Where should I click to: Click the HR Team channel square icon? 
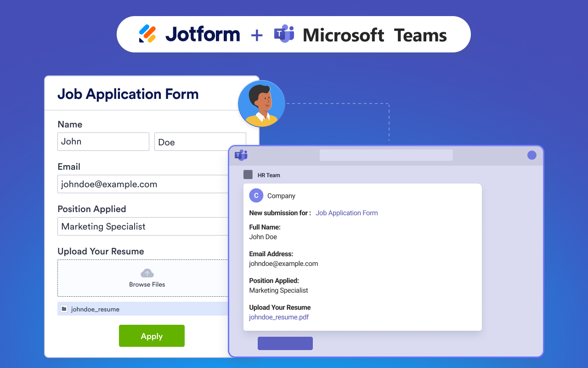[x=248, y=175]
